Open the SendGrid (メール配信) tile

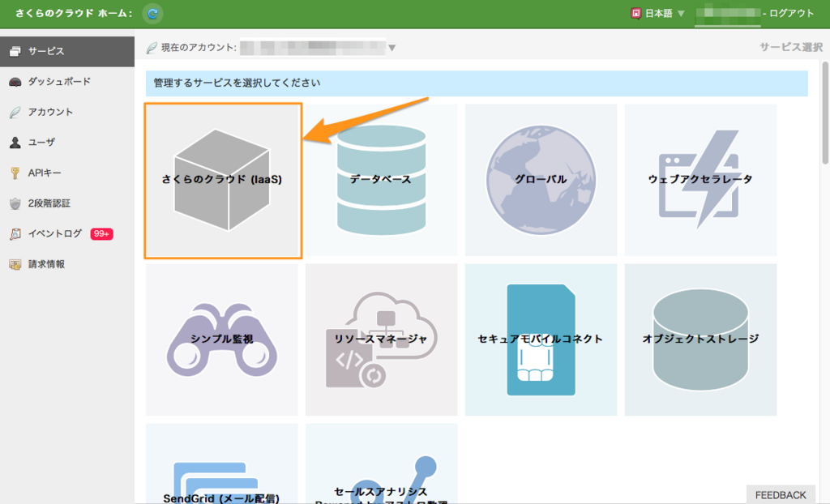222,463
